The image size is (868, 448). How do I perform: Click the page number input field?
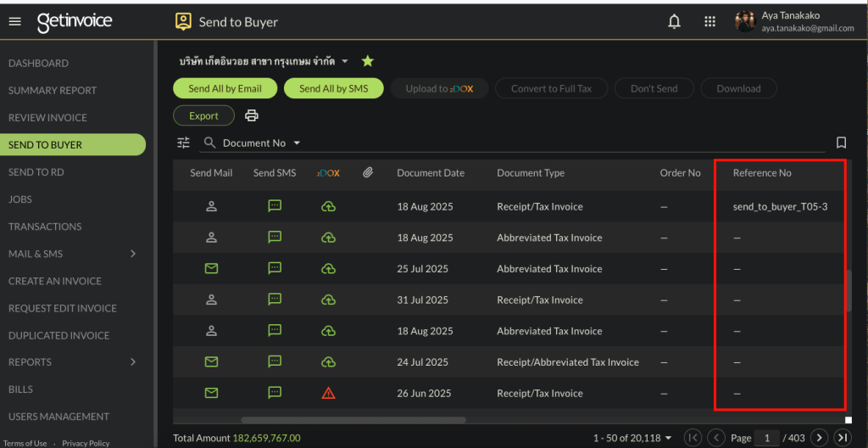click(767, 438)
